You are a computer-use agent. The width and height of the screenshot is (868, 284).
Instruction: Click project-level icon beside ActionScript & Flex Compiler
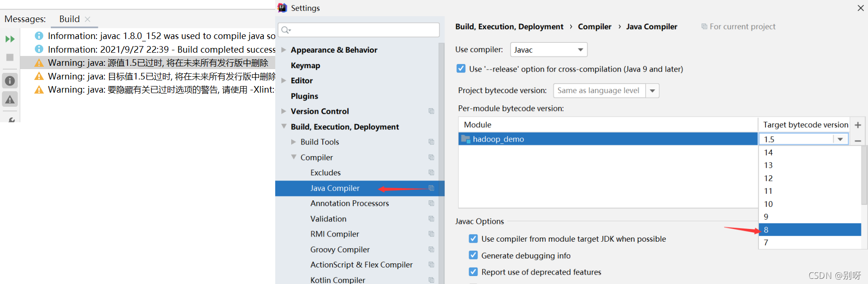[431, 265]
